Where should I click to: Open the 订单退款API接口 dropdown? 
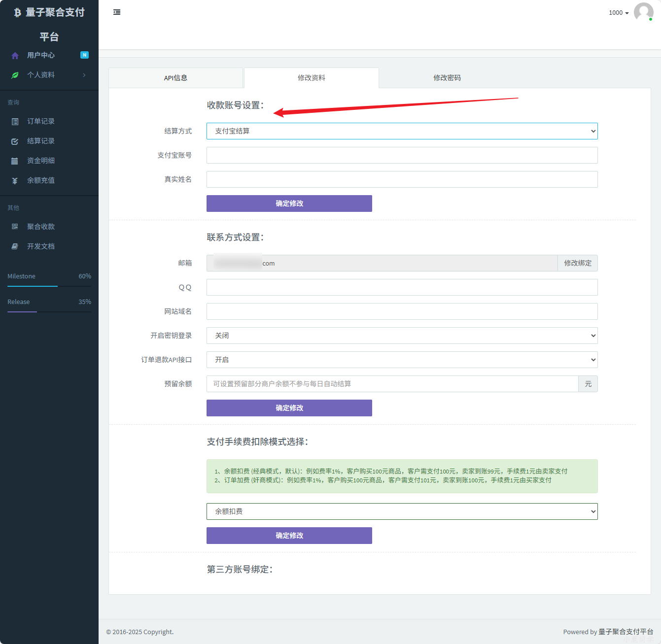tap(402, 360)
